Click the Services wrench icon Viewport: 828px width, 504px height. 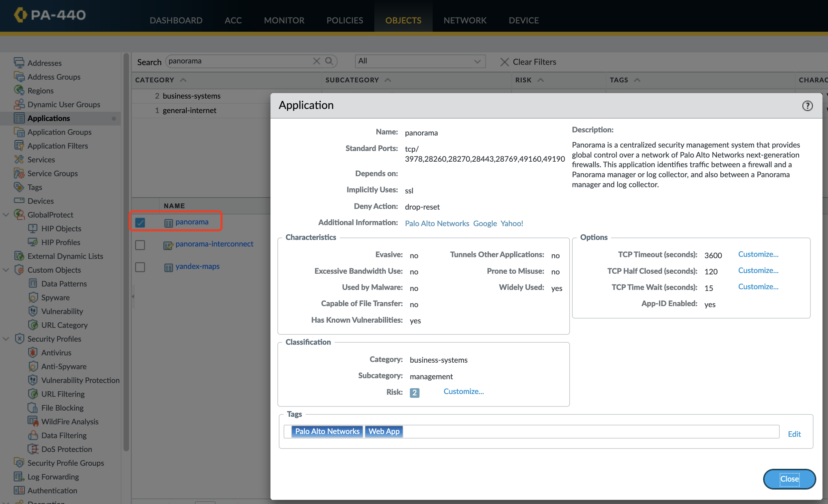[x=19, y=159]
